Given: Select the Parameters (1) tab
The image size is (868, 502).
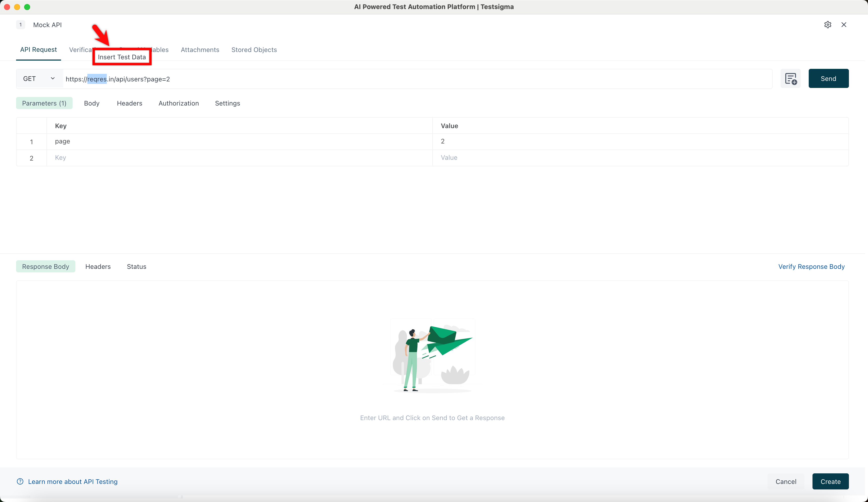Looking at the screenshot, I should 44,103.
